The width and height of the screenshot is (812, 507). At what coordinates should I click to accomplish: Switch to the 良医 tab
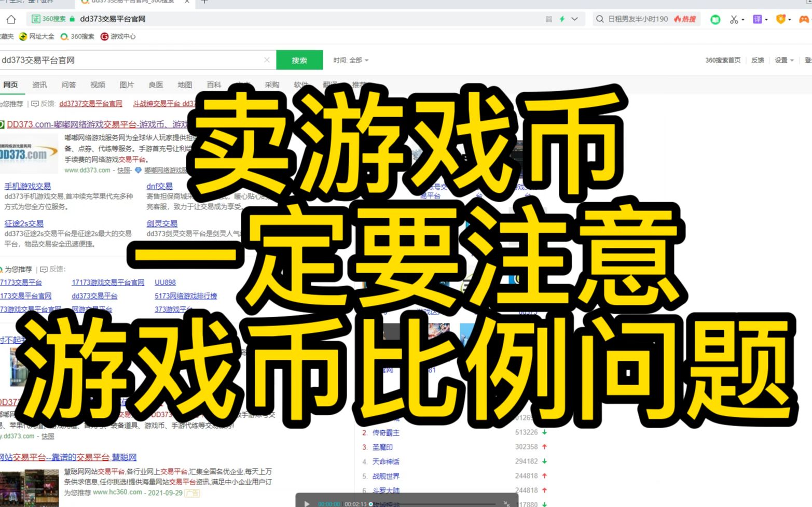pos(156,84)
